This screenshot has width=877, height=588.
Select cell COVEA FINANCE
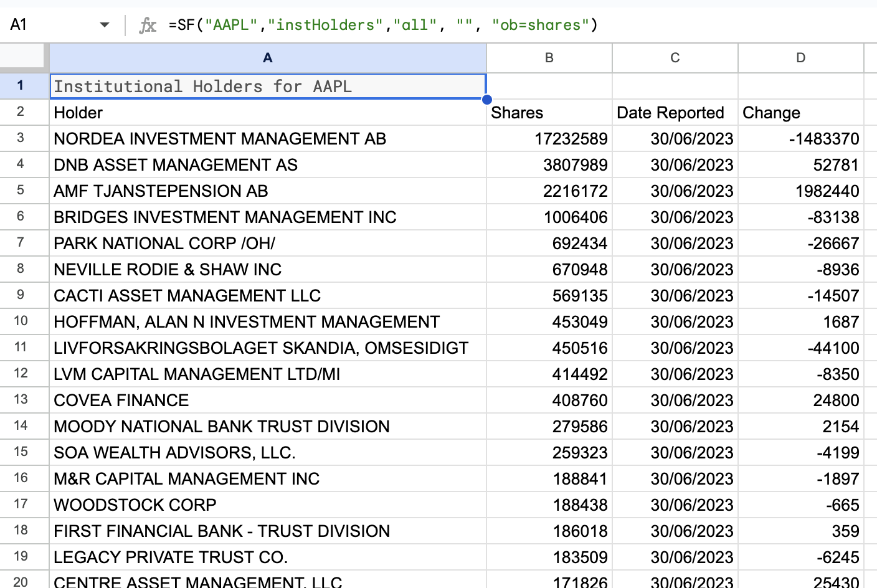coord(268,401)
